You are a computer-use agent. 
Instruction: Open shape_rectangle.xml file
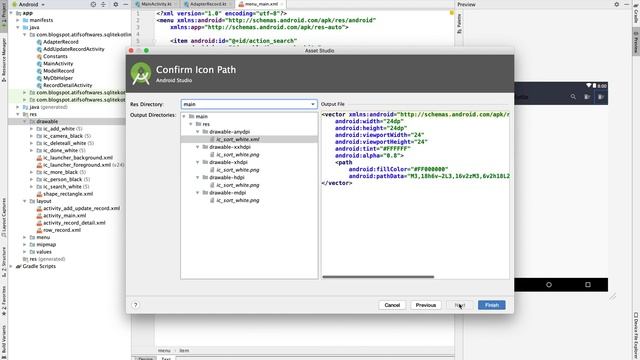(68, 194)
